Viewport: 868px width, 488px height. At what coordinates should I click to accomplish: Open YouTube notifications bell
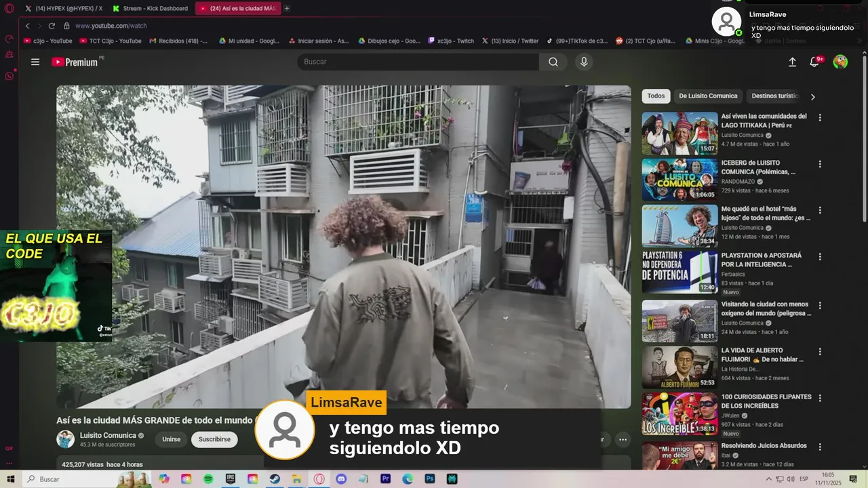[x=815, y=62]
